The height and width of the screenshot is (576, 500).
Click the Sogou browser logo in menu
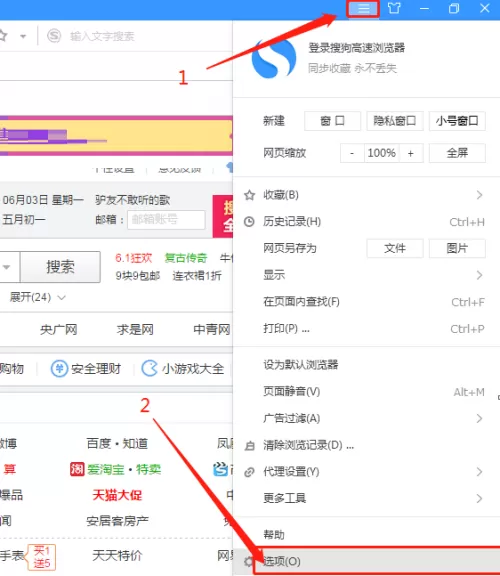(x=274, y=59)
